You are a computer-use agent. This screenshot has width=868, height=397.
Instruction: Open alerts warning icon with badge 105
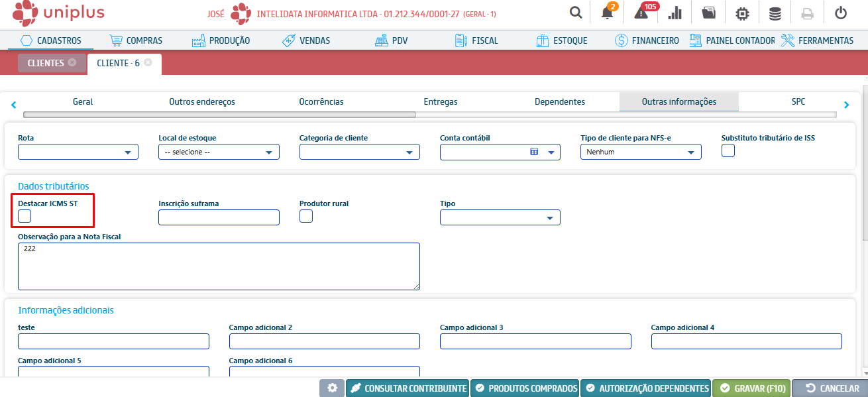coord(643,13)
